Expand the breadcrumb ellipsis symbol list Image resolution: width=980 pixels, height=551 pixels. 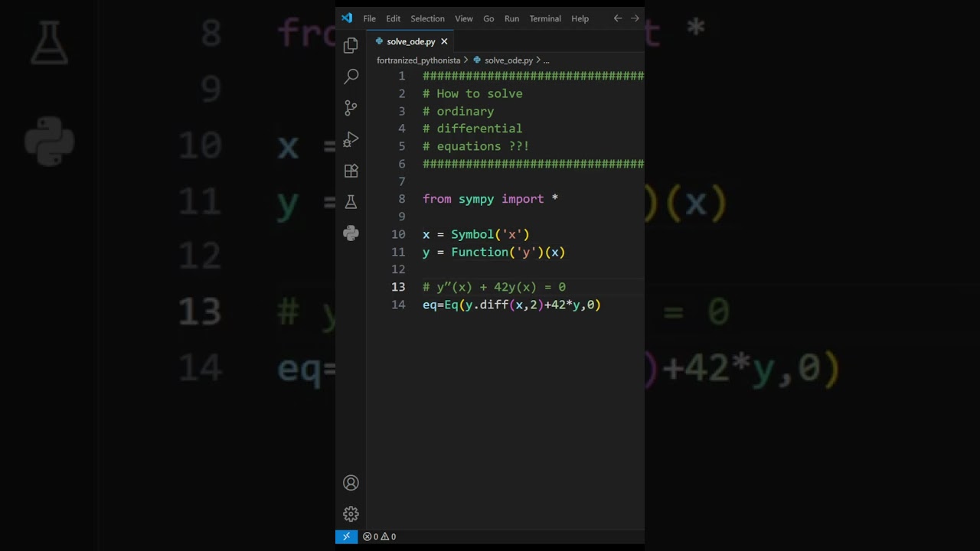[x=546, y=60]
